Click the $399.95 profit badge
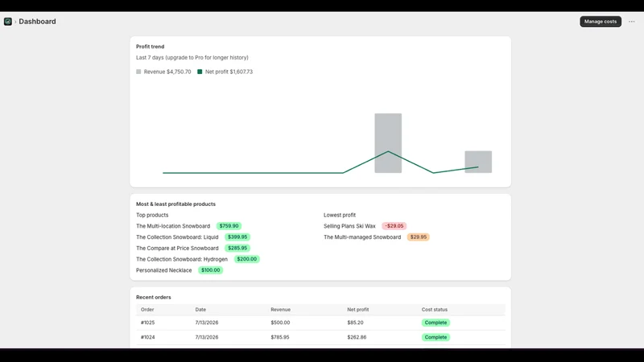The height and width of the screenshot is (362, 644). (x=237, y=237)
